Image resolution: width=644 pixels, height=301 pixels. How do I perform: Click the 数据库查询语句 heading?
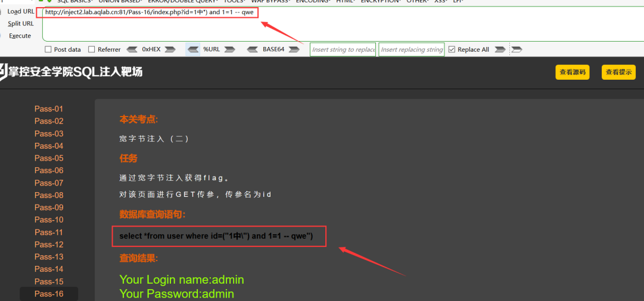click(x=153, y=215)
